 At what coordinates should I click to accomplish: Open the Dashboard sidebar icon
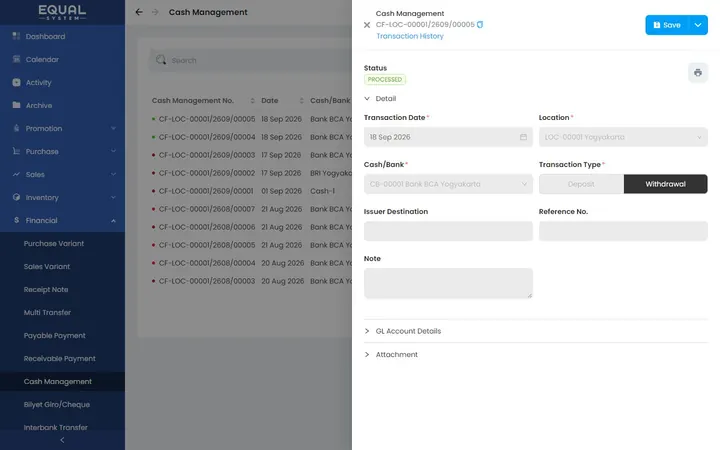click(x=17, y=36)
